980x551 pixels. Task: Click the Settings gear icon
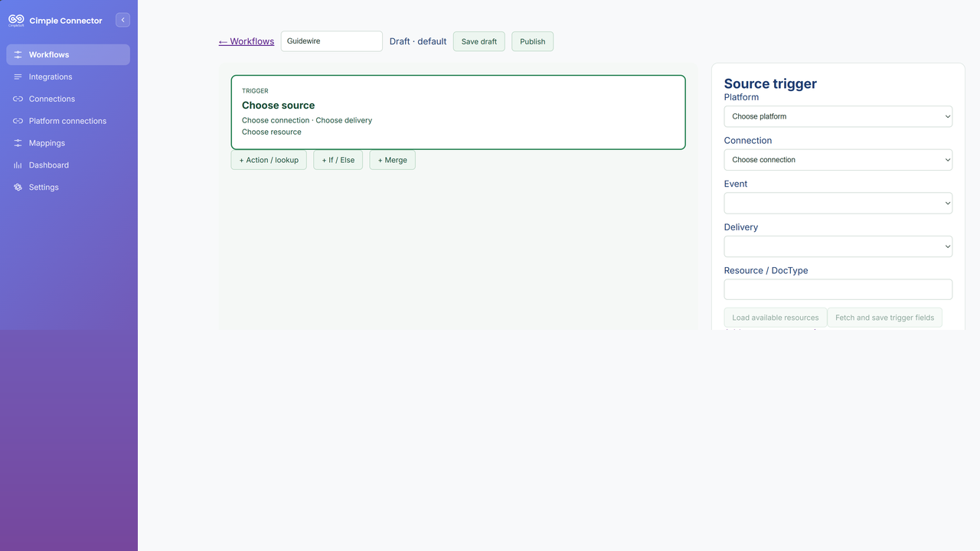18,187
